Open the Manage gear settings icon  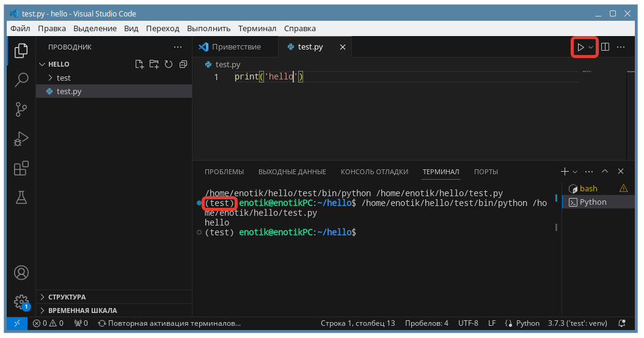(x=21, y=303)
